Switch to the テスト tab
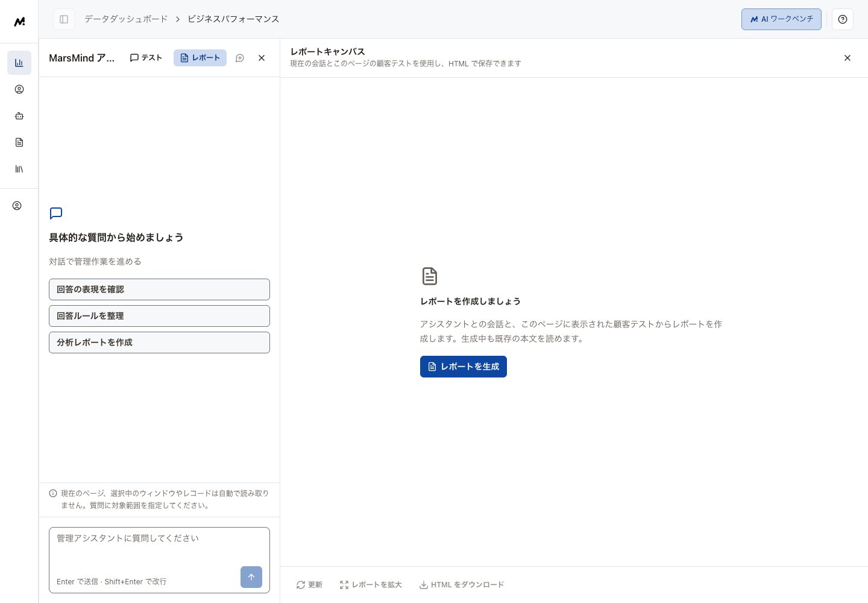 pos(146,58)
